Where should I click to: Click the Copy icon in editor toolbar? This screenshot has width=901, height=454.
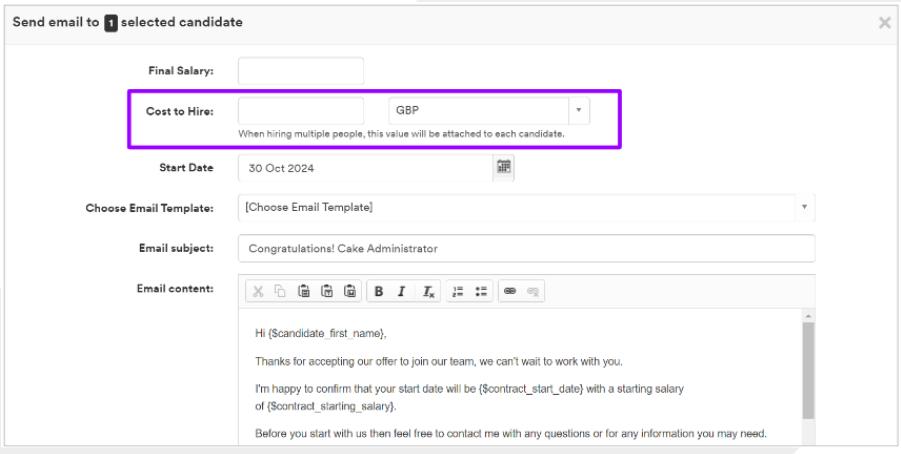[280, 291]
